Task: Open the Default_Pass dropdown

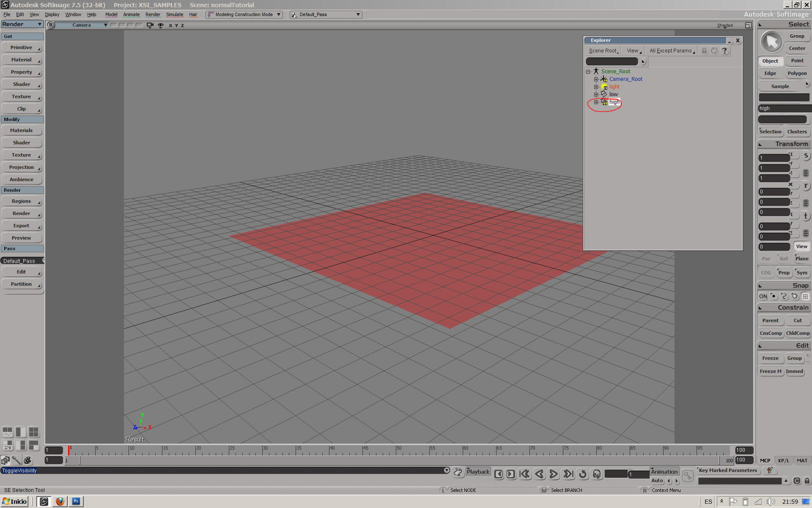Action: [326, 14]
